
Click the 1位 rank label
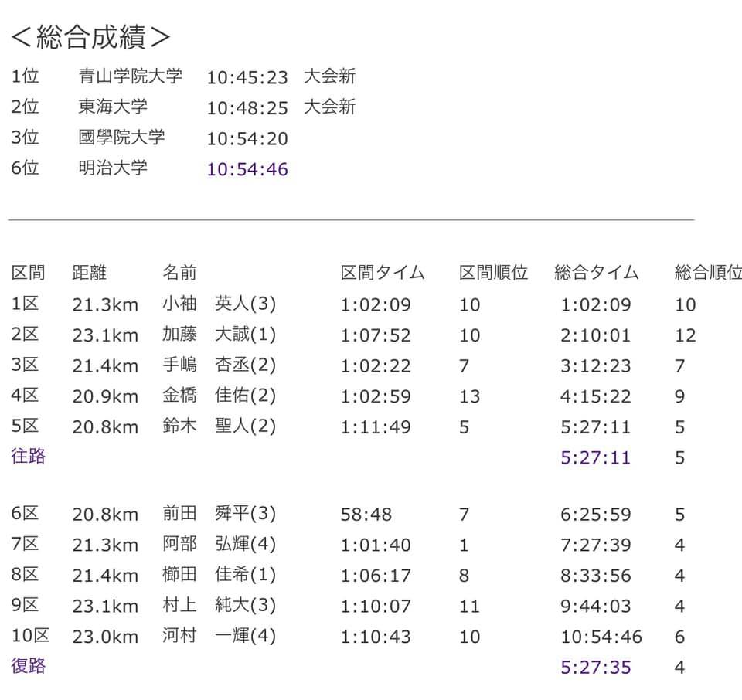click(x=25, y=76)
